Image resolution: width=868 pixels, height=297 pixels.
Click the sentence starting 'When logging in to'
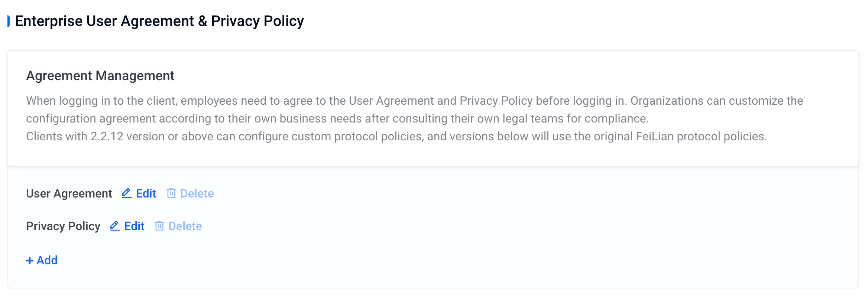tap(326, 101)
